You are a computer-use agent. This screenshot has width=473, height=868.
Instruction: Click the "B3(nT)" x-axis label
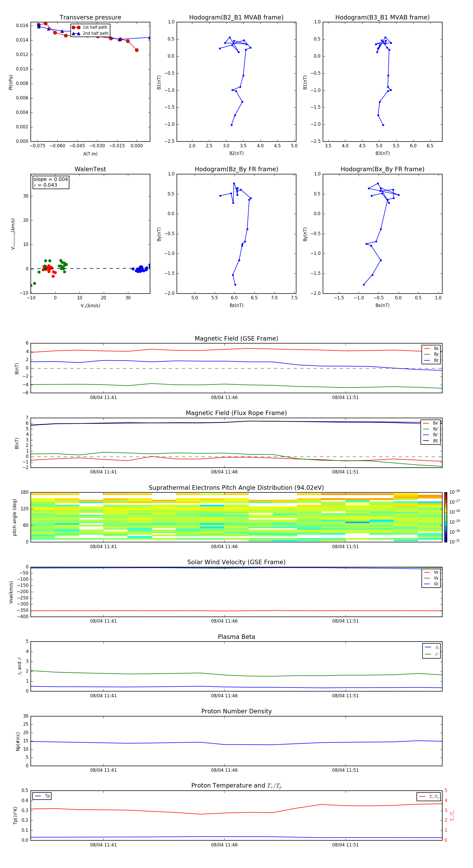tap(382, 153)
